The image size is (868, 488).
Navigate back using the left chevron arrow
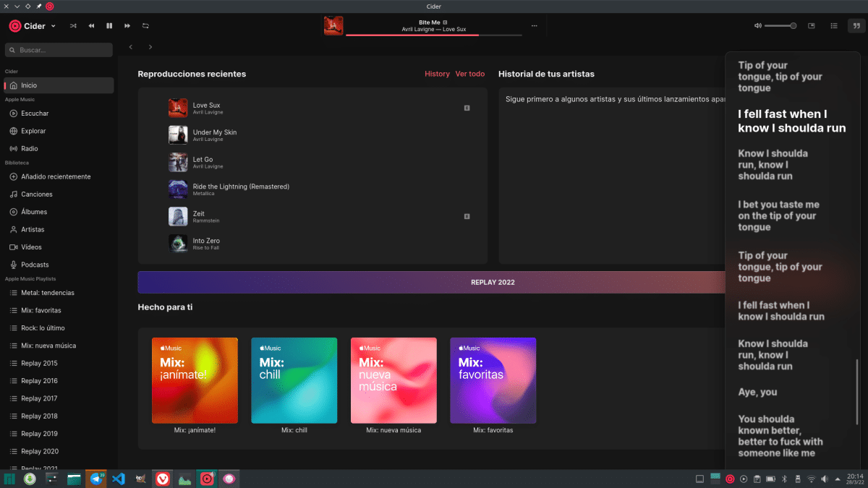click(130, 46)
